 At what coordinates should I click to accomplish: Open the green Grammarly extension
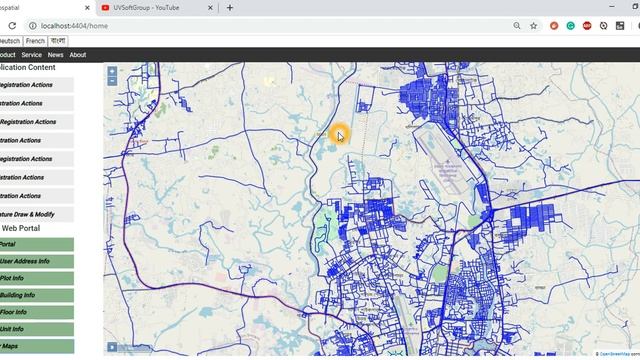[571, 26]
